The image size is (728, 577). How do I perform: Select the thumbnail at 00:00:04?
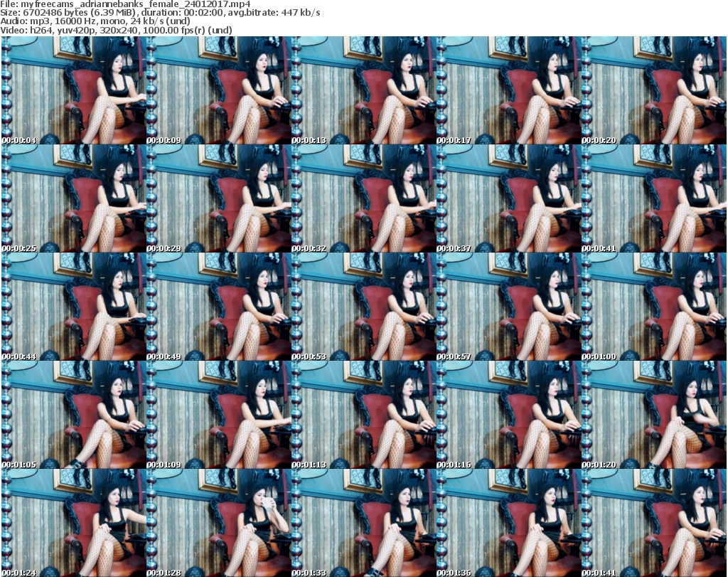click(x=74, y=90)
